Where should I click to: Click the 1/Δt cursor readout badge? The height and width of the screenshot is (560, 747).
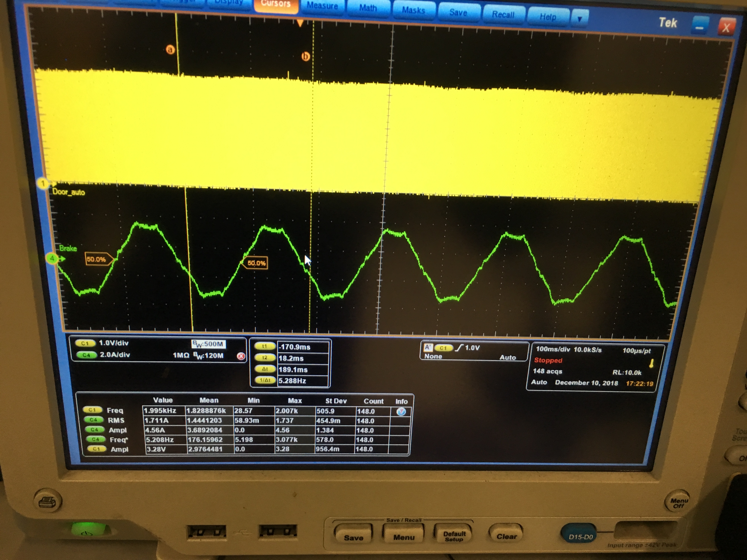[265, 380]
